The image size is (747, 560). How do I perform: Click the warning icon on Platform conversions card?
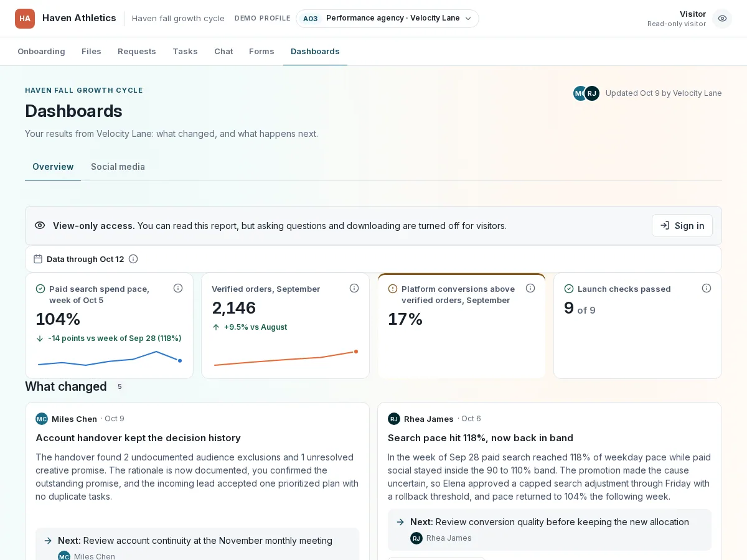click(393, 289)
